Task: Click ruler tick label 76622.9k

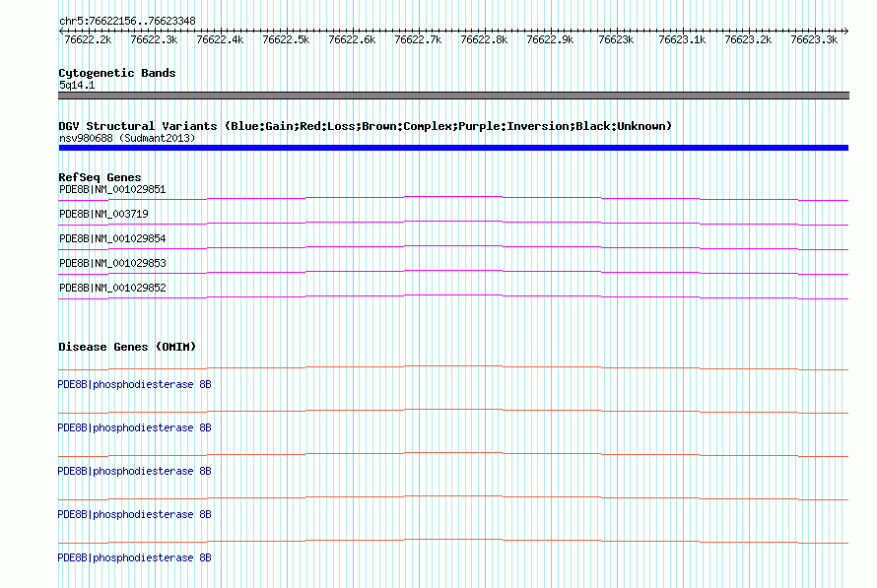Action: click(550, 39)
